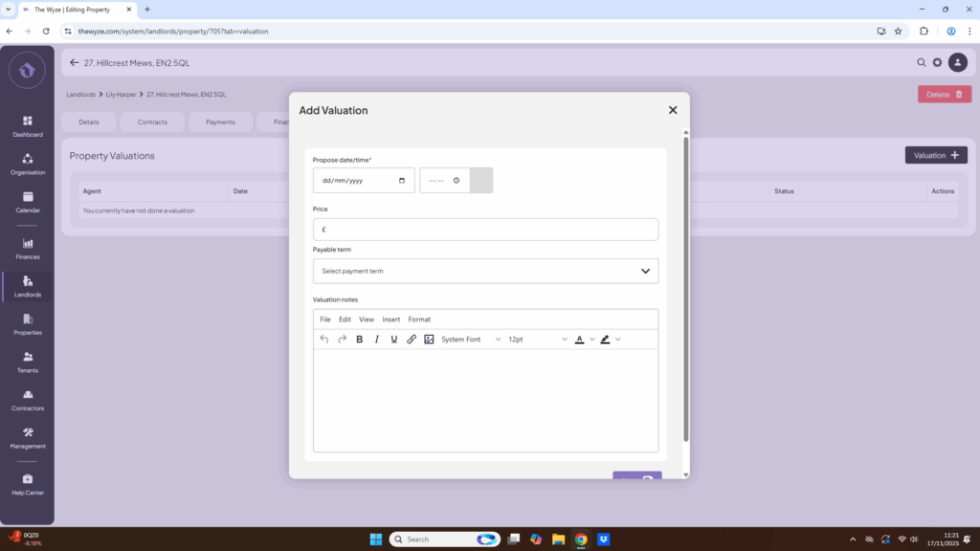Close the Add Valuation dialog

673,110
